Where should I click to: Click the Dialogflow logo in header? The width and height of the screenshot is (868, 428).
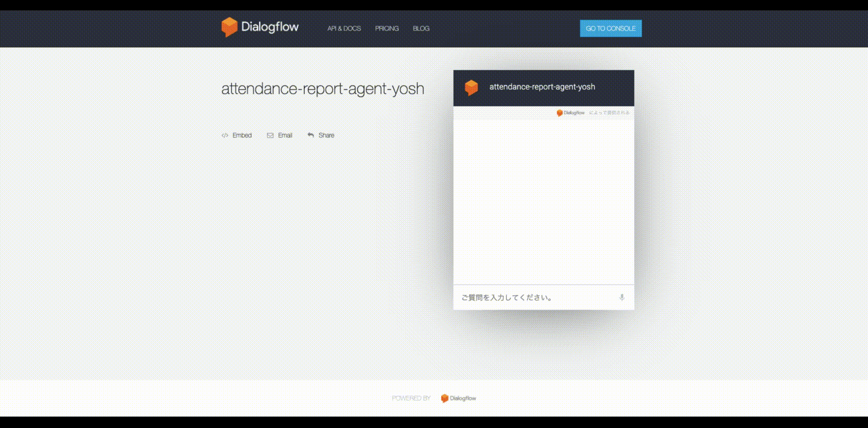(x=260, y=27)
